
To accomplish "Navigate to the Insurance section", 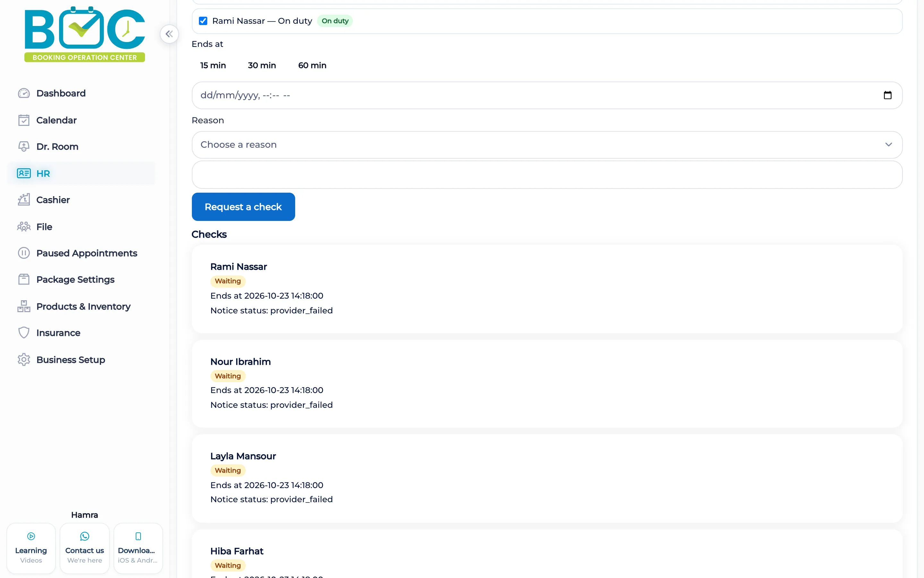I will coord(81,333).
